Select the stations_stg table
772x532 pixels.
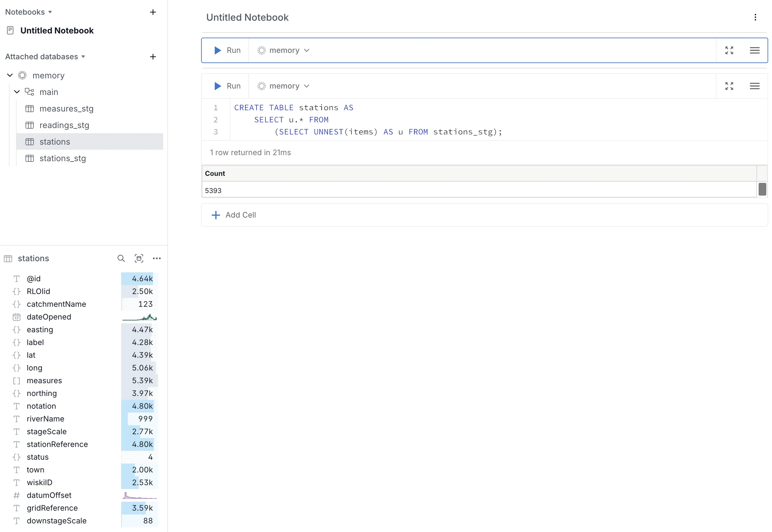(63, 158)
